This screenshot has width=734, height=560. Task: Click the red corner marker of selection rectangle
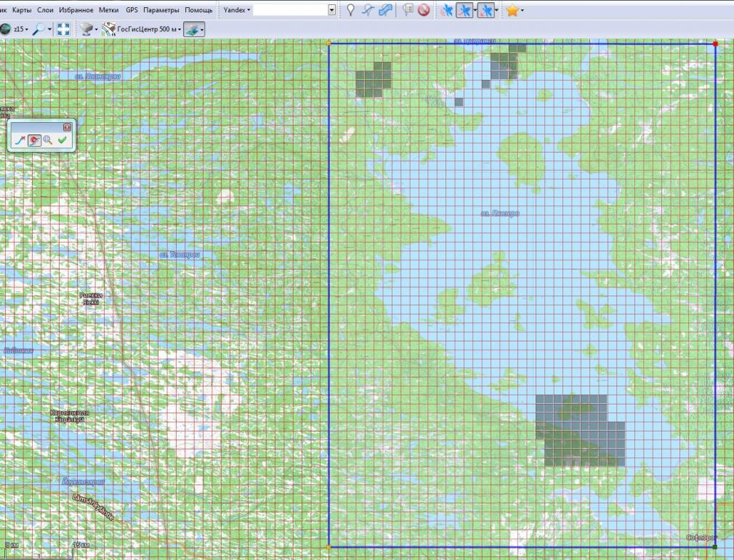pyautogui.click(x=715, y=44)
